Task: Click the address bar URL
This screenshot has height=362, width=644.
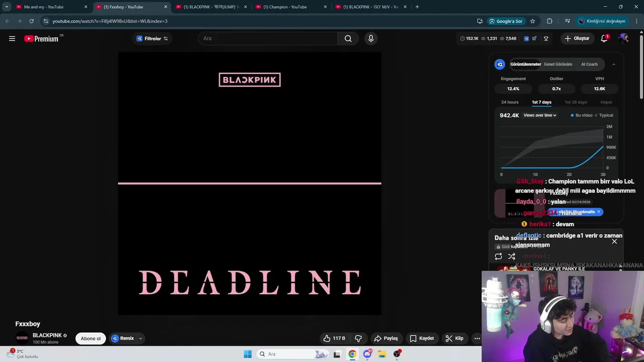Action: (x=110, y=21)
